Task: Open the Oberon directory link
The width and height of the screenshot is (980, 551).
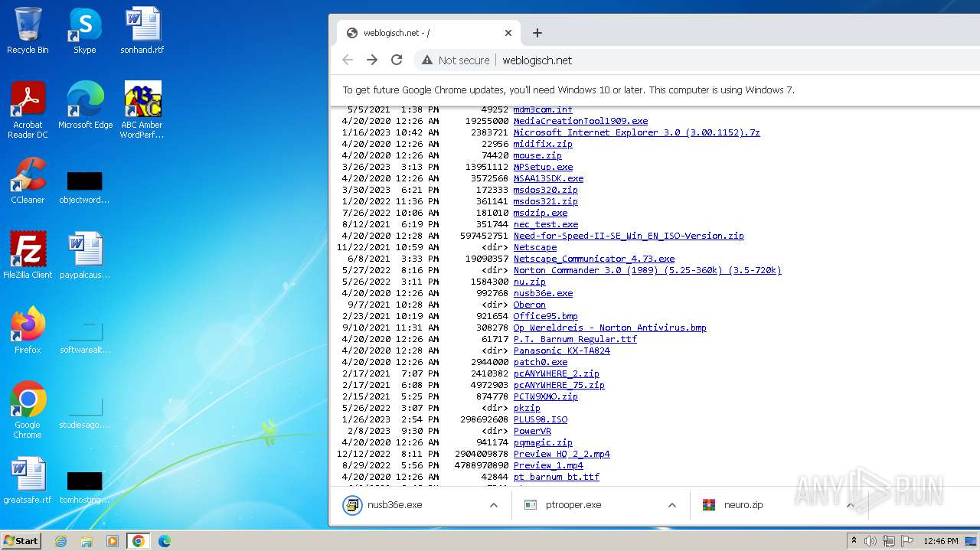Action: 529,305
